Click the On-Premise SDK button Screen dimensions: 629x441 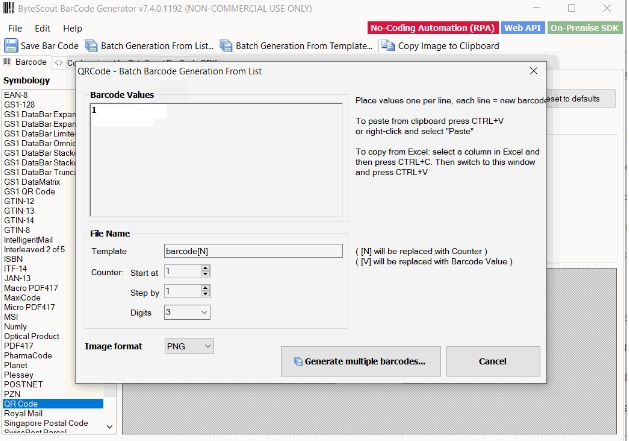pyautogui.click(x=586, y=28)
